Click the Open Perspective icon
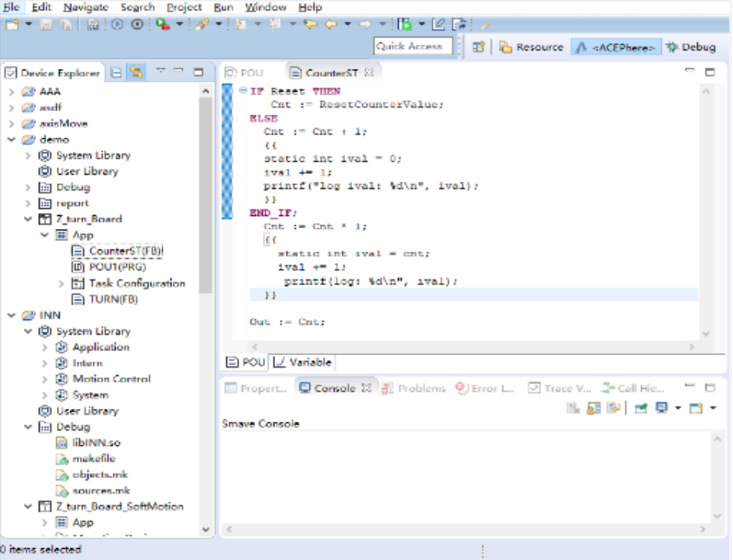Image resolution: width=733 pixels, height=560 pixels. click(479, 47)
